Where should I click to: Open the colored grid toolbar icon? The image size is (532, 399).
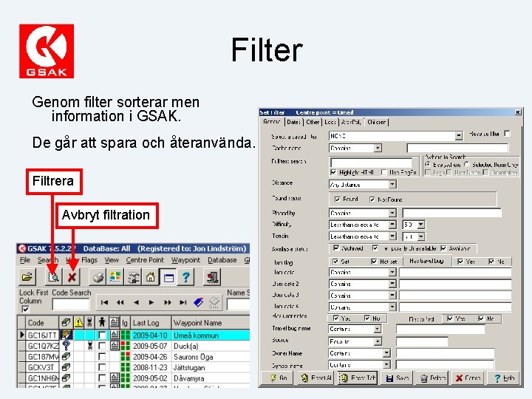[115, 277]
